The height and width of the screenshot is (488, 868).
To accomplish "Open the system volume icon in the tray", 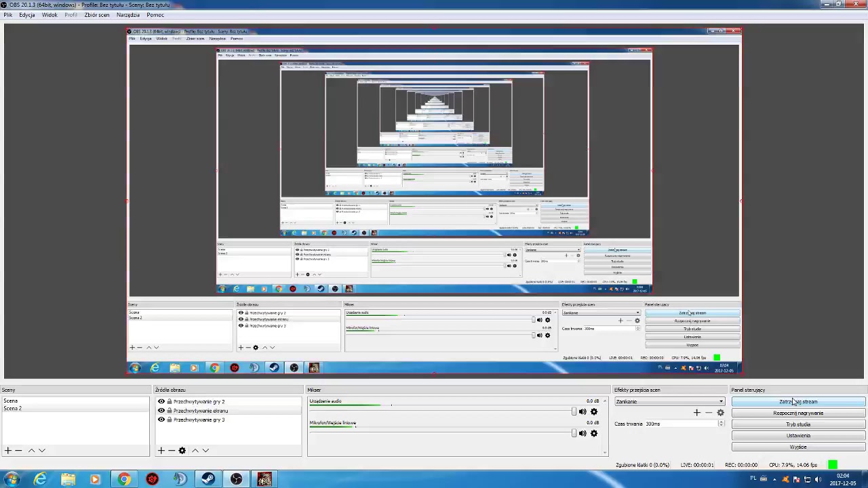I will point(817,480).
